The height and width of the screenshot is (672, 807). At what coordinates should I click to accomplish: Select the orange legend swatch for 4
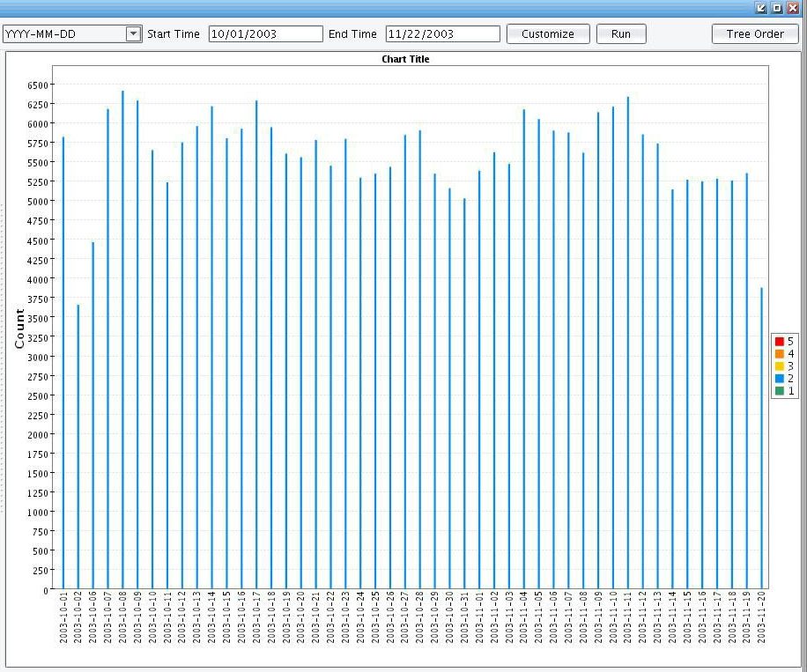[779, 354]
